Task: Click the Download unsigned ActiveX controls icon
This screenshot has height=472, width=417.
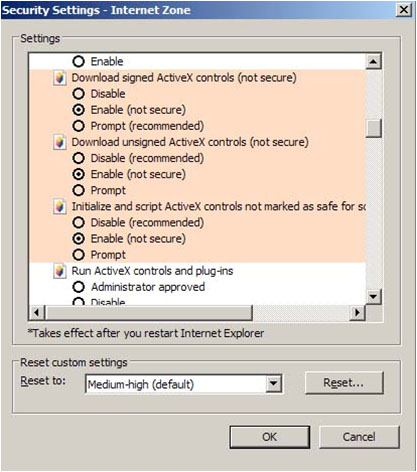Action: (x=59, y=142)
